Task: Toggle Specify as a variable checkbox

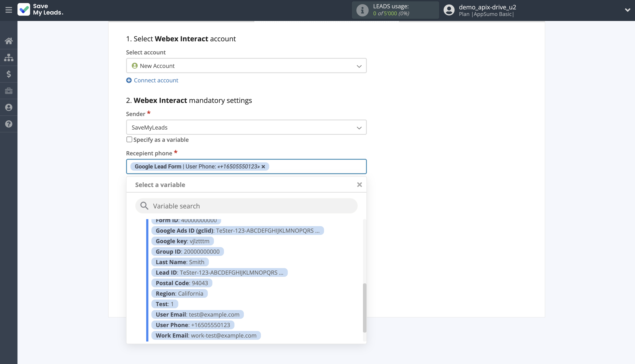Action: (129, 139)
